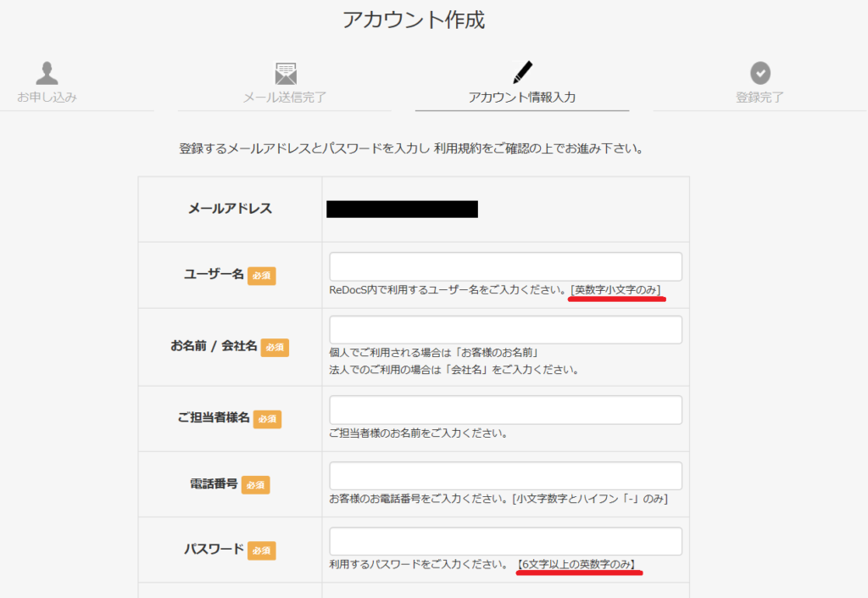Focus the ご担当者様名 input field
The image size is (868, 598).
[x=505, y=411]
